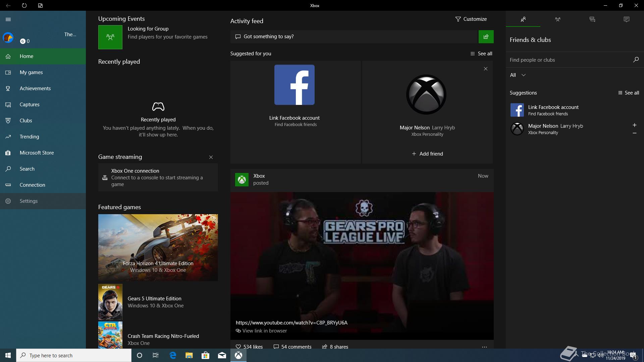Viewport: 644px width, 362px height.
Task: Click Windows Start button
Action: (8, 355)
